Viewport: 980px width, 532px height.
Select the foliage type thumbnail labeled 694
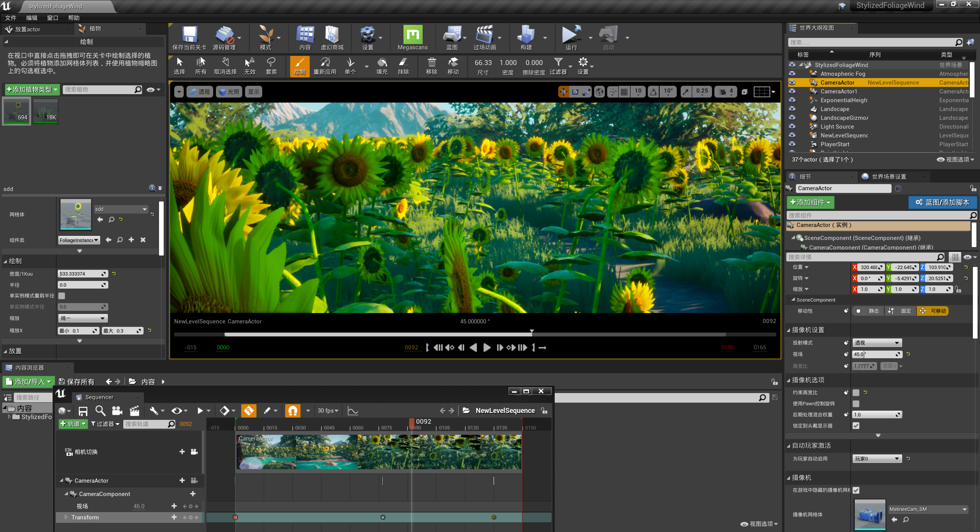click(x=16, y=111)
